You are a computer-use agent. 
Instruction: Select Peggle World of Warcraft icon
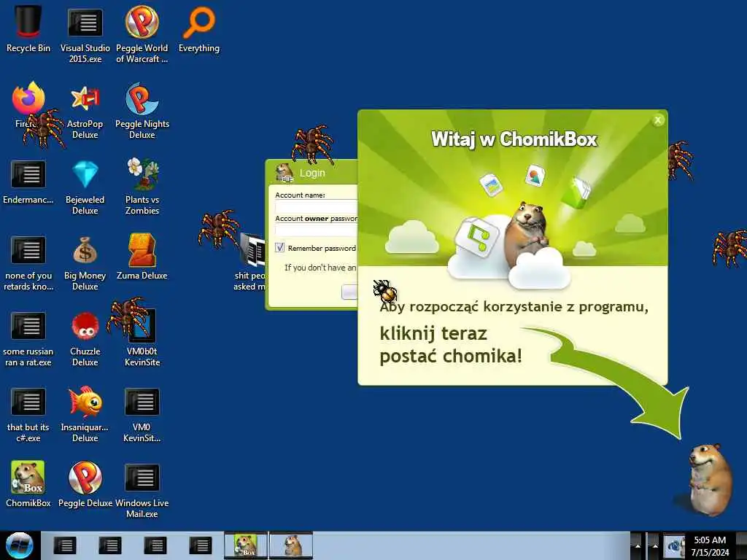click(x=142, y=34)
